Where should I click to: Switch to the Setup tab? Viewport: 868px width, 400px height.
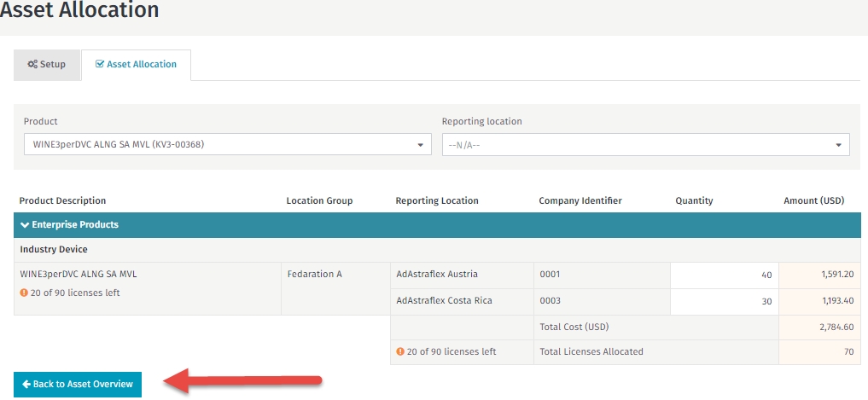point(47,65)
